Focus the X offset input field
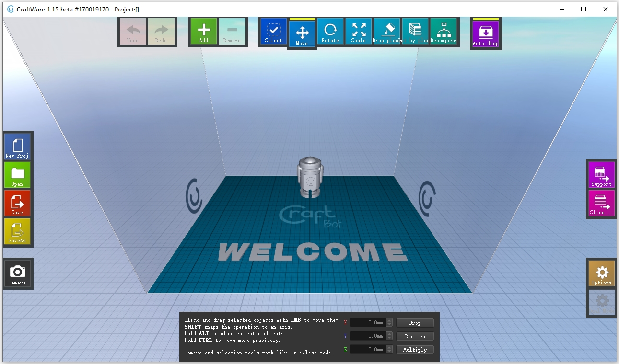The height and width of the screenshot is (364, 619). [x=368, y=323]
